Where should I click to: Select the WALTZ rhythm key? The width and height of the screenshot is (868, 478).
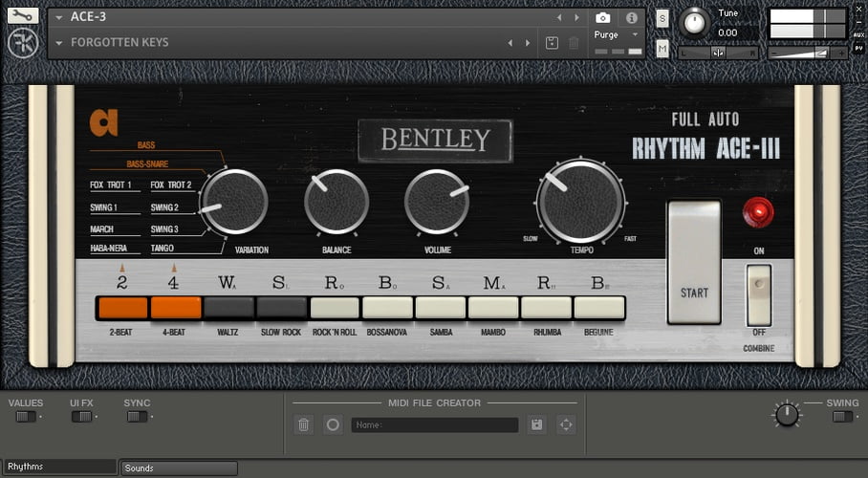(x=228, y=308)
